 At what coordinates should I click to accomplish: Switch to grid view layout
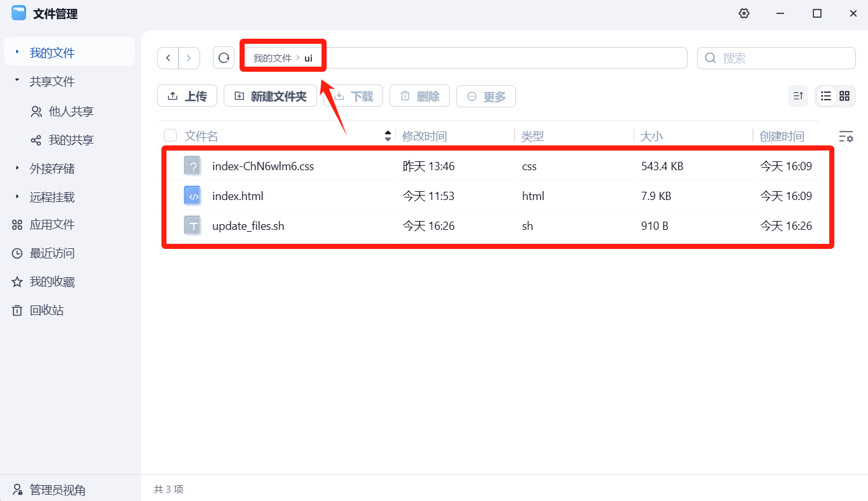pos(844,96)
